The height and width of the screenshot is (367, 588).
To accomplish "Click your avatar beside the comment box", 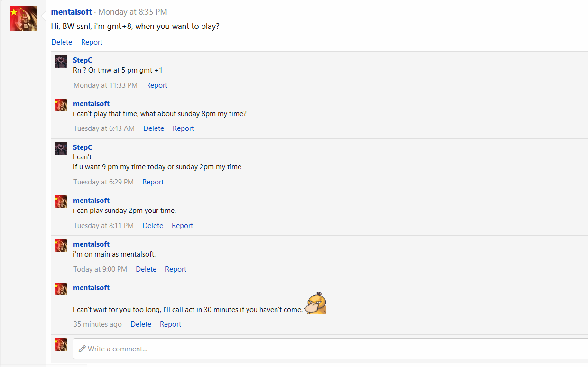I will 61,344.
